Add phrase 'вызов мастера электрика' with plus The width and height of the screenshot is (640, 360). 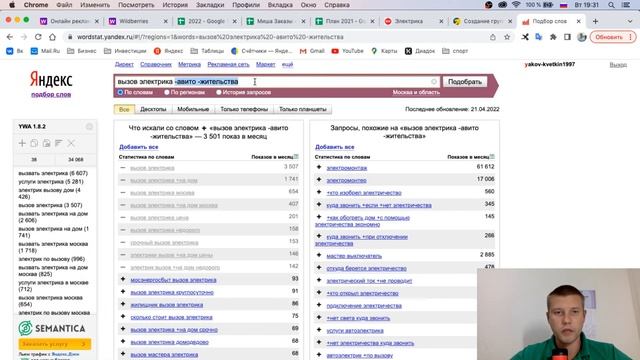[x=123, y=353]
